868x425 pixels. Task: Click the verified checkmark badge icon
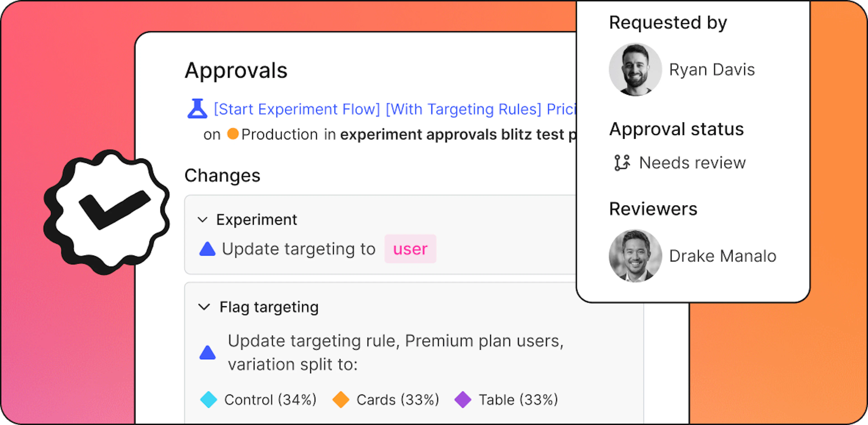tap(106, 212)
